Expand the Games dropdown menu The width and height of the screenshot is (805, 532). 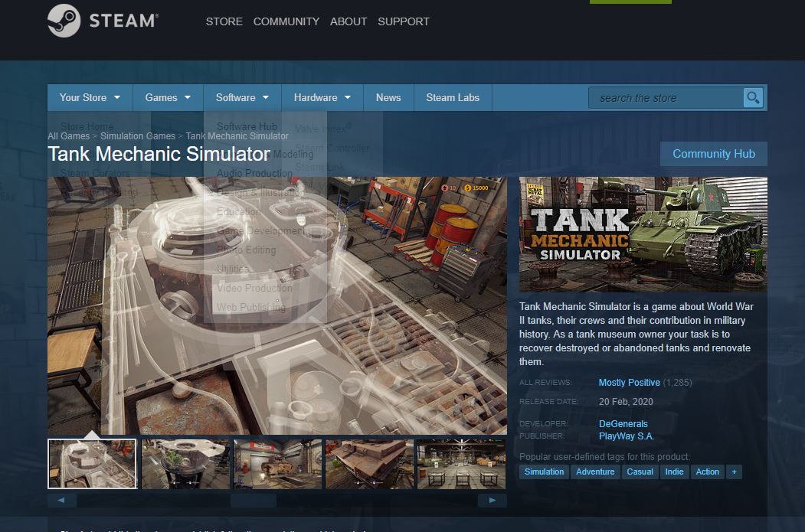coord(168,98)
